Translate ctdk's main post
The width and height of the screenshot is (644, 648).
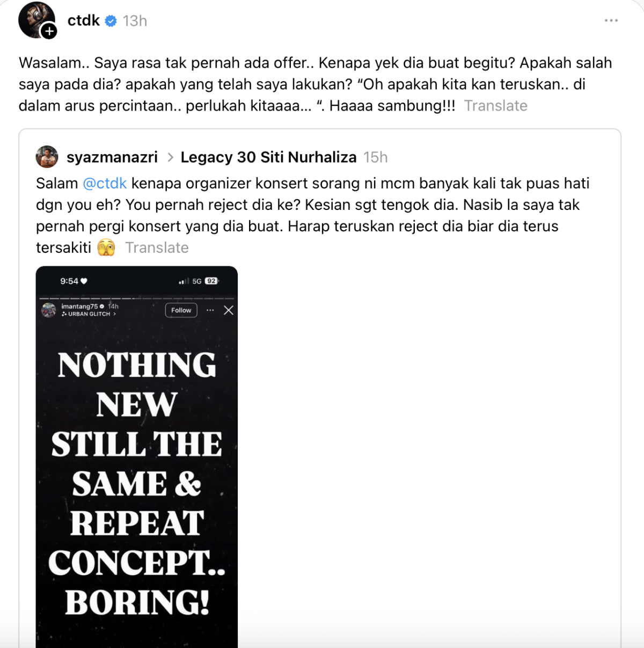coord(495,106)
